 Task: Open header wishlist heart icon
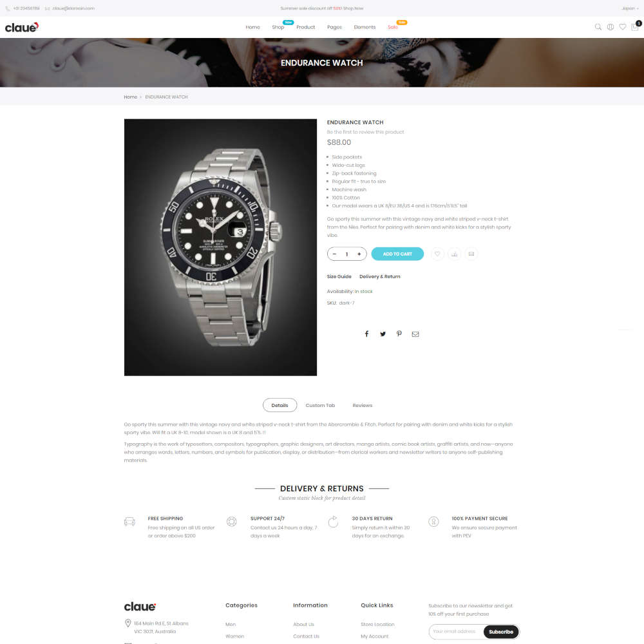pos(623,27)
